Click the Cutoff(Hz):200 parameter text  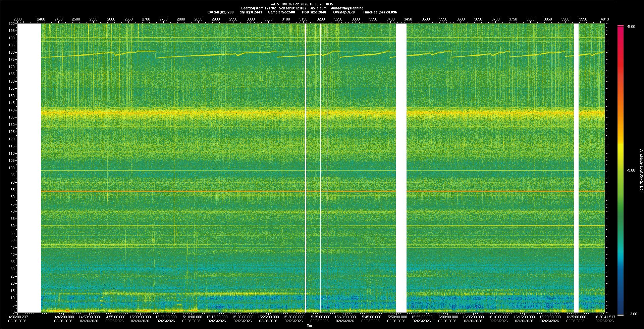click(220, 12)
